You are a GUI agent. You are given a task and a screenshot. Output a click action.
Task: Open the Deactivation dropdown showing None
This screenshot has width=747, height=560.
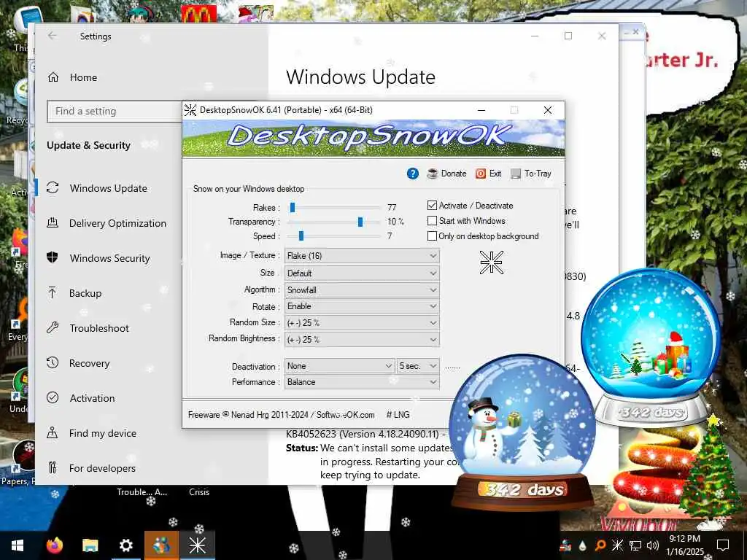click(x=339, y=366)
